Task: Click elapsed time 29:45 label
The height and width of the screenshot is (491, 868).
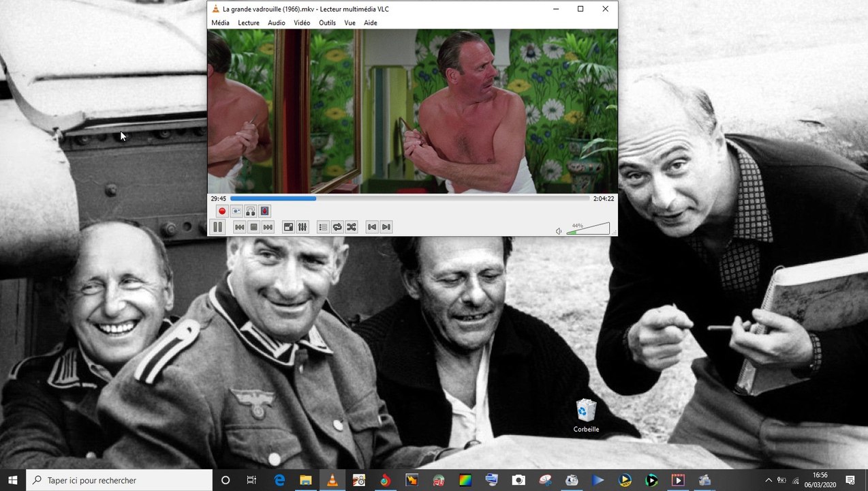Action: [x=218, y=198]
